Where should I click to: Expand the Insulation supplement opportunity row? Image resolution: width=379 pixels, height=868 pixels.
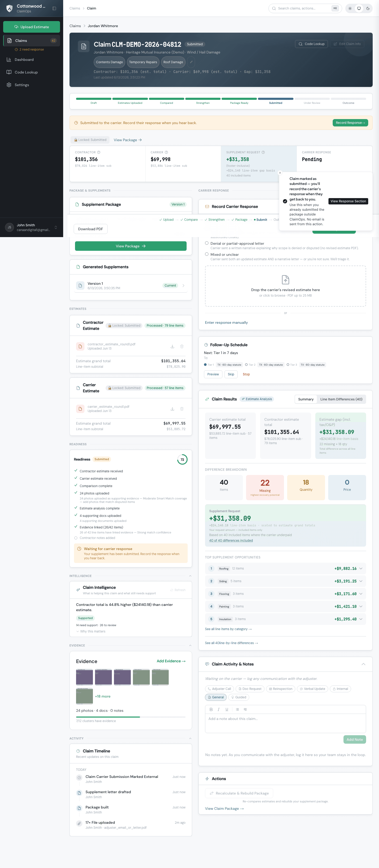(285, 619)
